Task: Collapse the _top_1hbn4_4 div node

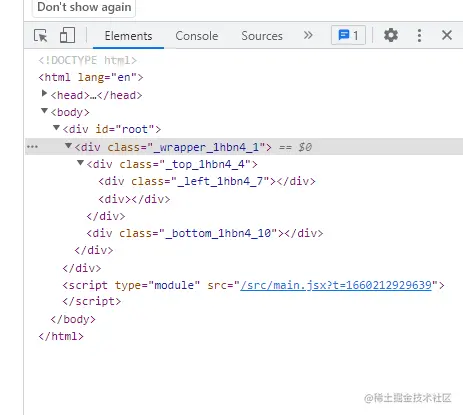Action: tap(80, 163)
